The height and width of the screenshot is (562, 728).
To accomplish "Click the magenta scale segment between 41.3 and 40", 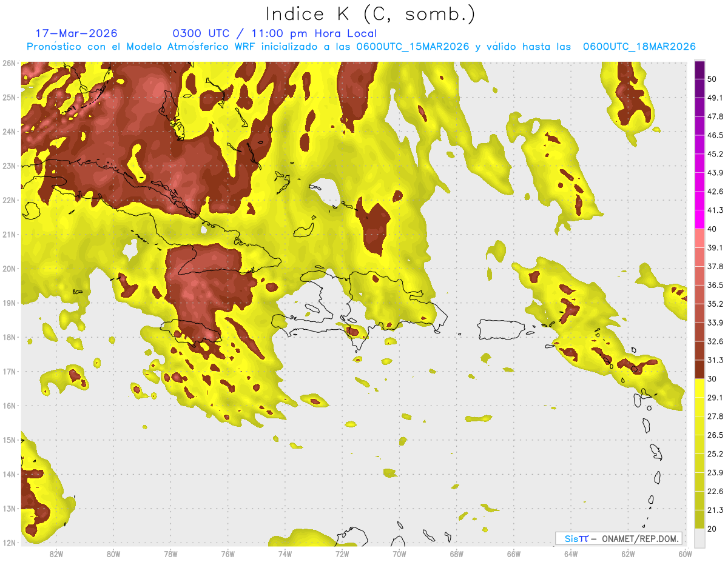I will [699, 219].
